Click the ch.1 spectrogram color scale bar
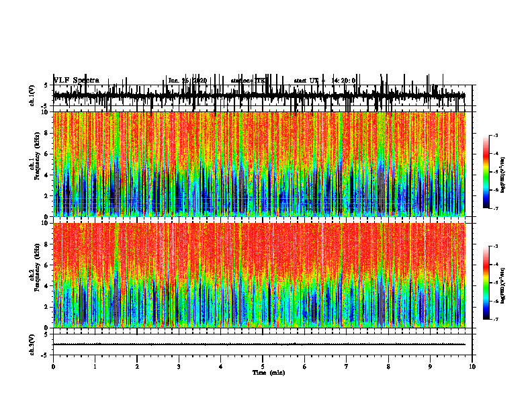 click(486, 172)
